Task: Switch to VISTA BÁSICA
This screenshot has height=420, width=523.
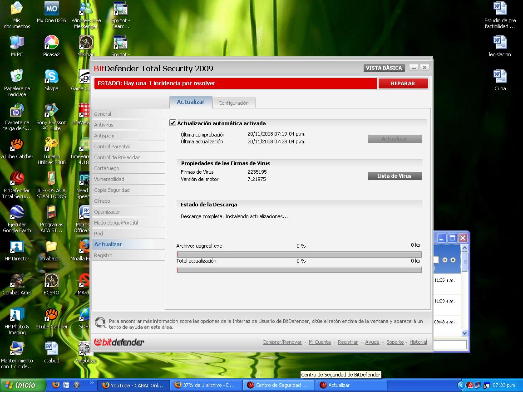Action: pyautogui.click(x=384, y=68)
